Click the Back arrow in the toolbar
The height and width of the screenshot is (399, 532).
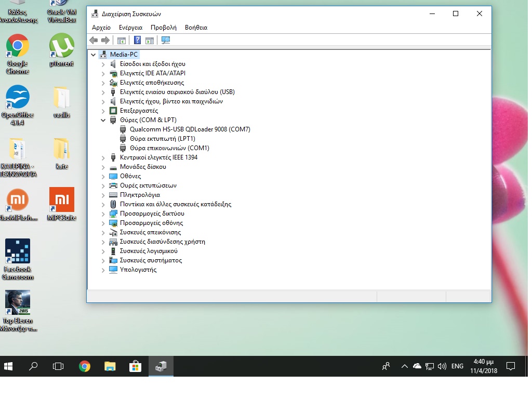(94, 41)
